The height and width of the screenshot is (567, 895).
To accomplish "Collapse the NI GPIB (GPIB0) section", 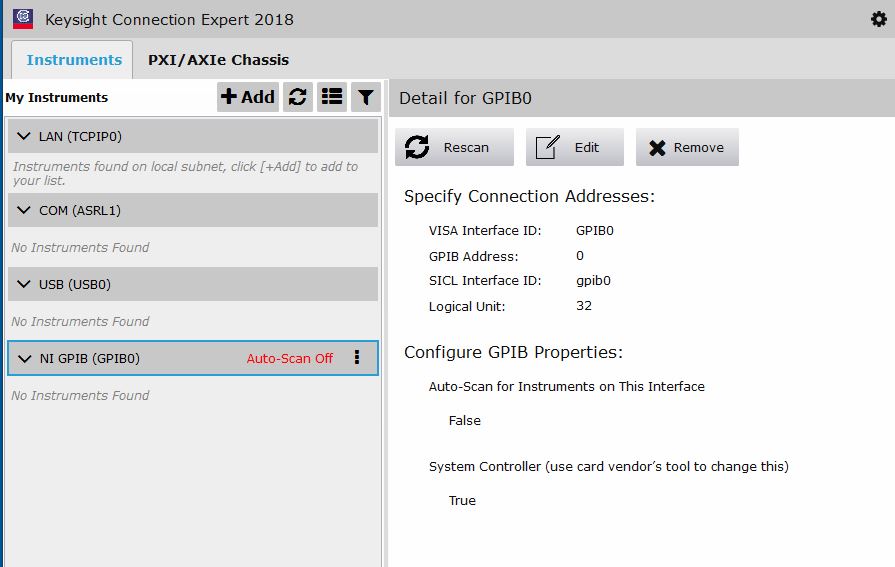I will point(25,358).
